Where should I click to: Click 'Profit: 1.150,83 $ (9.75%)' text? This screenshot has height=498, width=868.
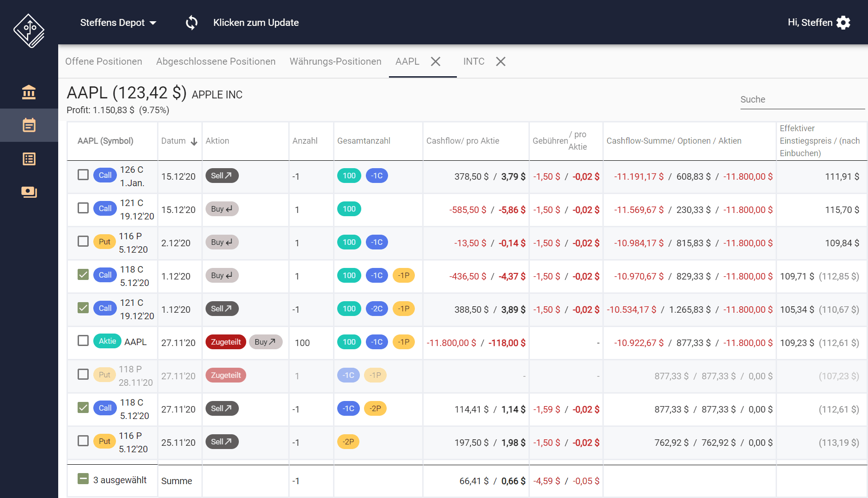[118, 110]
